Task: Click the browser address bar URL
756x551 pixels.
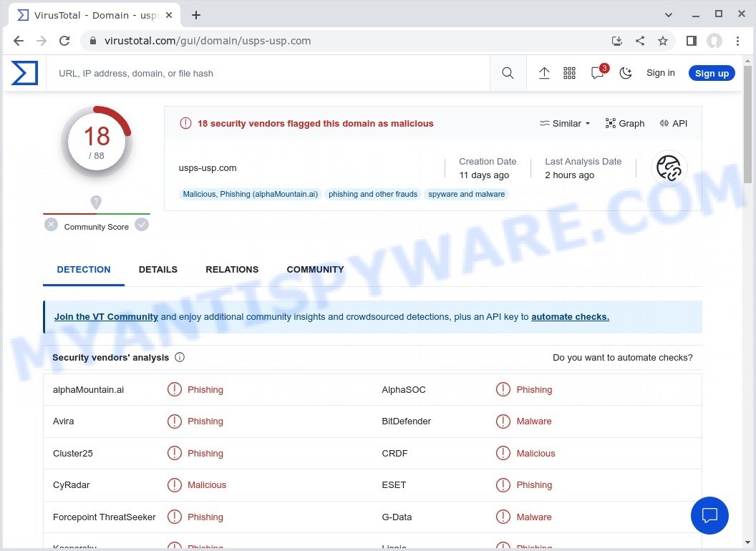Action: point(208,41)
